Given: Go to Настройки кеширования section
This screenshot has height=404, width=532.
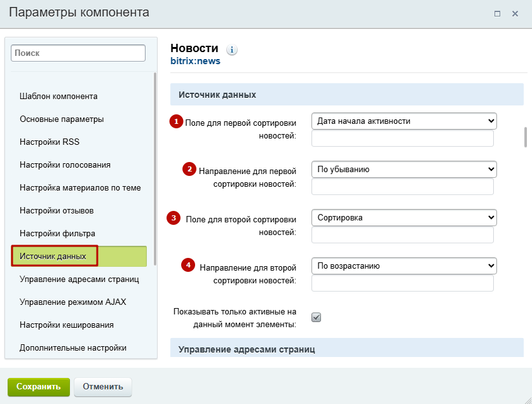Looking at the screenshot, I should coord(67,325).
